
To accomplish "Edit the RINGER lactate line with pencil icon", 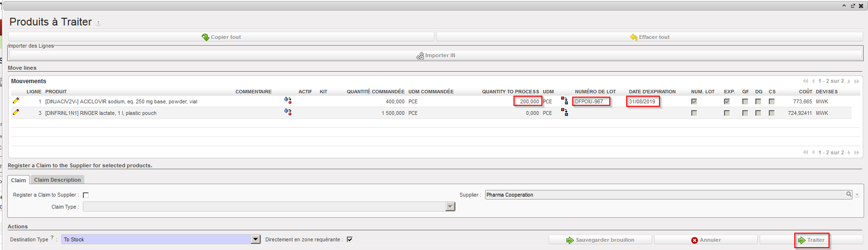I will pos(16,112).
